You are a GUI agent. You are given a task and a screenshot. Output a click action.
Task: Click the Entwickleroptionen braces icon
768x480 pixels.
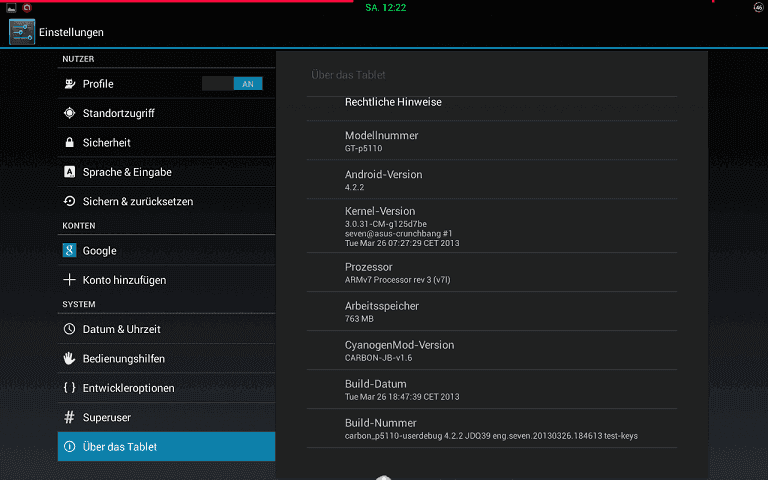pos(70,387)
